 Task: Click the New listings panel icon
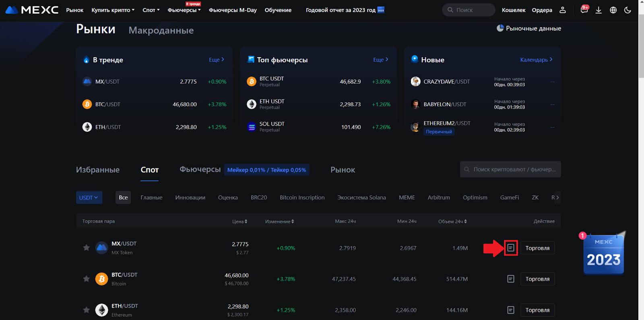(415, 59)
